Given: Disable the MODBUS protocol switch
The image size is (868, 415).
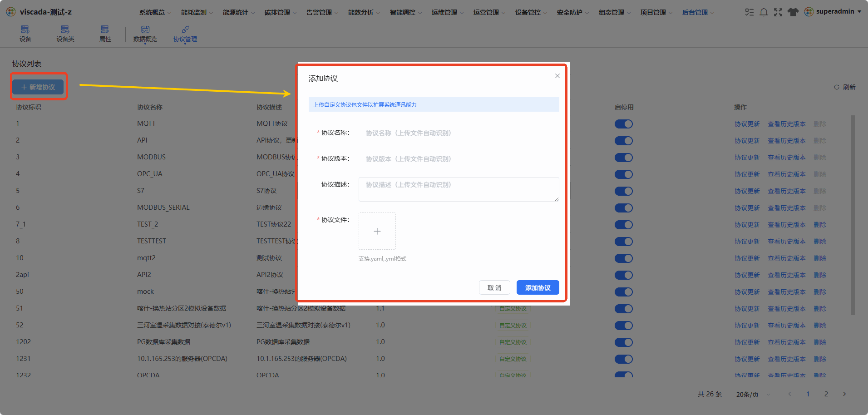Looking at the screenshot, I should [624, 158].
